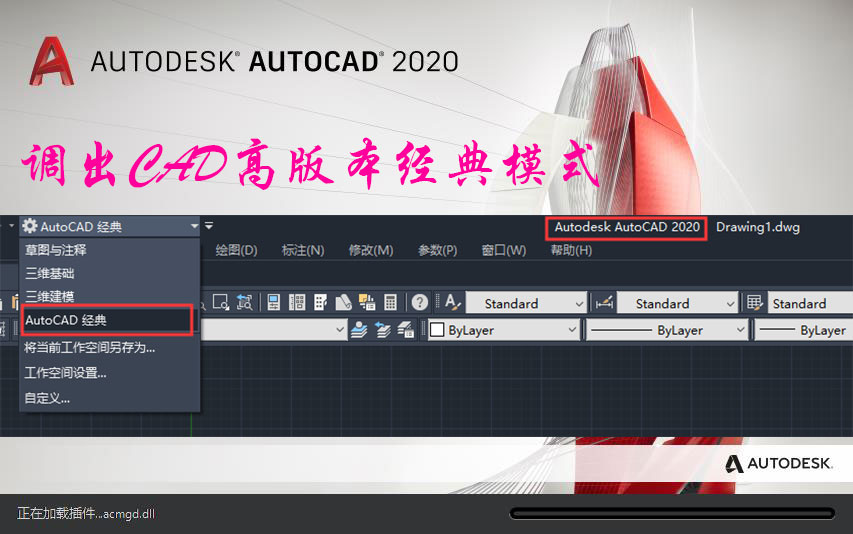The width and height of the screenshot is (853, 534).
Task: Open the QuickCalc calculator icon
Action: pos(390,302)
